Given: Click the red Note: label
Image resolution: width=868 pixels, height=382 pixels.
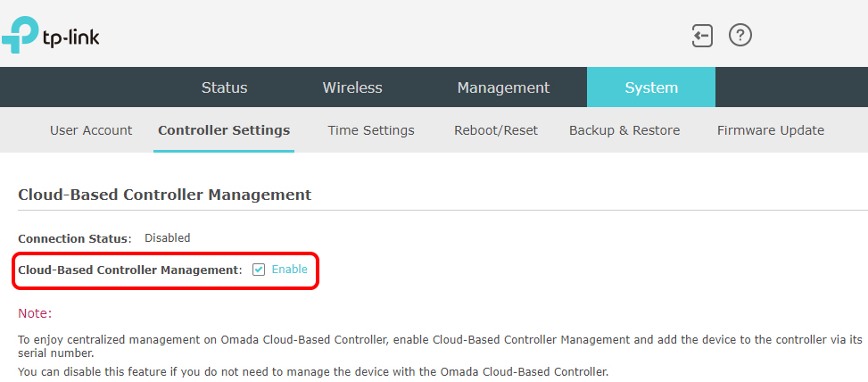Looking at the screenshot, I should pos(35,313).
